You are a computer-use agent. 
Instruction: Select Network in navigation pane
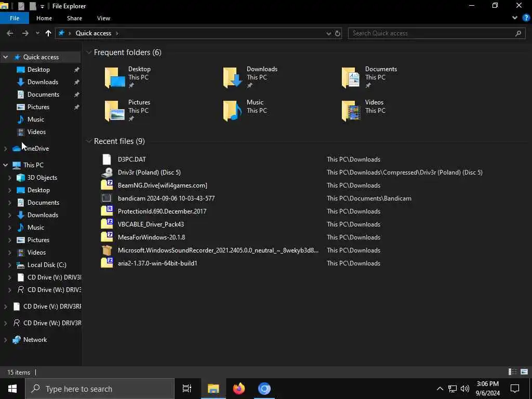coord(35,340)
